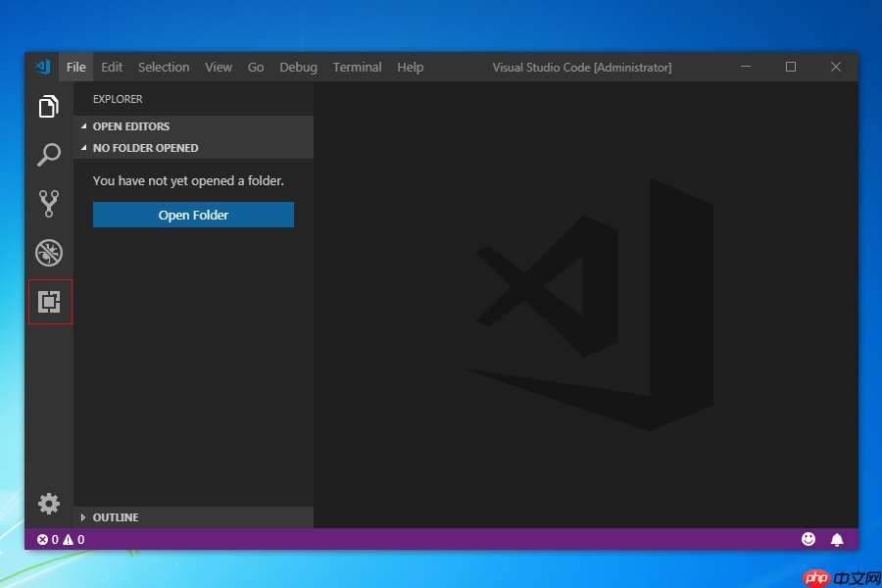Open the Debug menu
This screenshot has width=882, height=588.
298,67
